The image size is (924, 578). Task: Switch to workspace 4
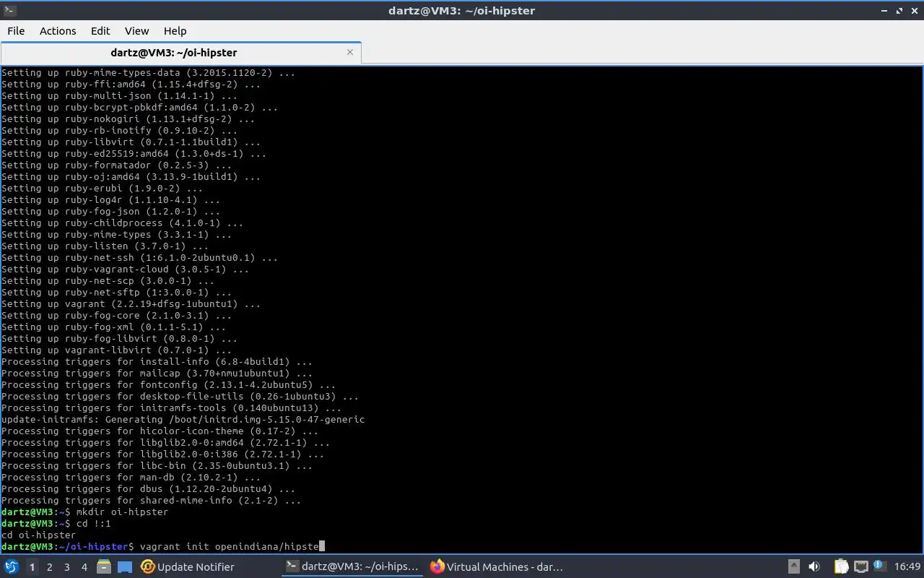tap(84, 567)
